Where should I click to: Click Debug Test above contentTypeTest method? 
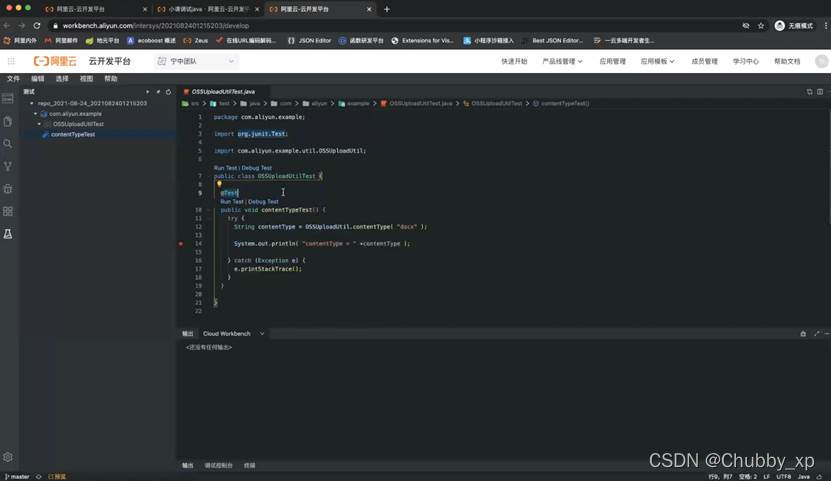click(x=263, y=202)
